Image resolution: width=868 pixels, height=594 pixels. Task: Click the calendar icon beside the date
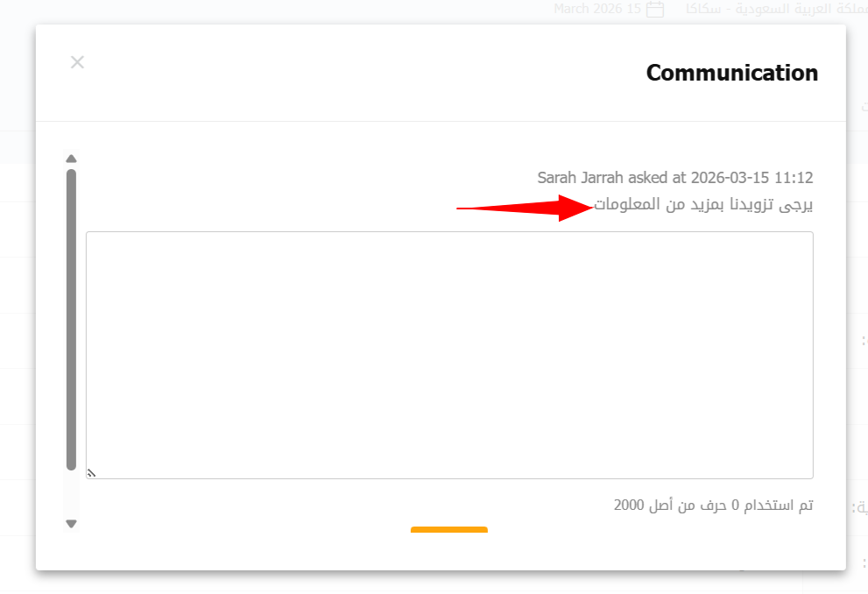coord(654,10)
